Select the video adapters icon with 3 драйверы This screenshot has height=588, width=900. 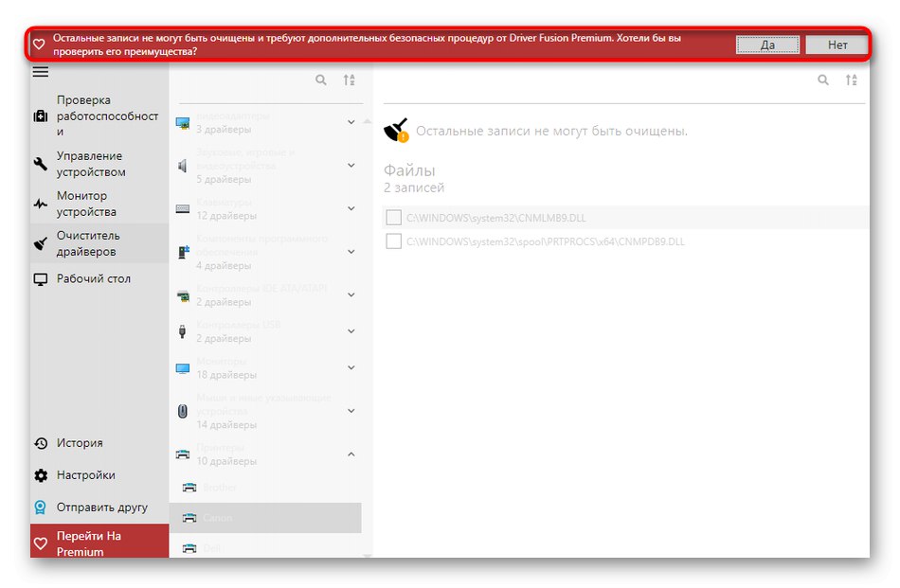click(183, 123)
